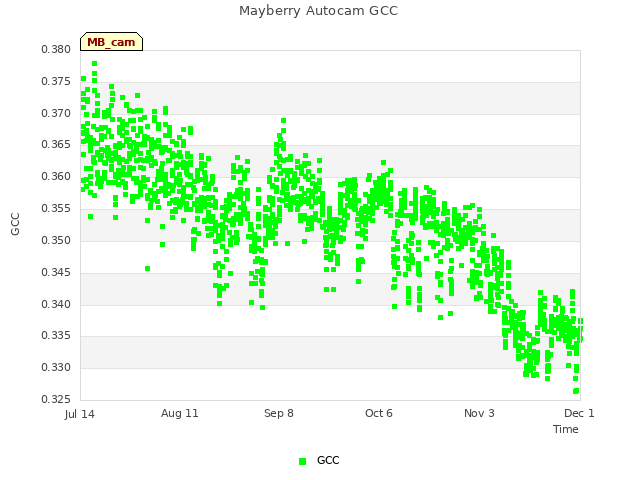Click the Aug 11 x-axis label

(180, 413)
